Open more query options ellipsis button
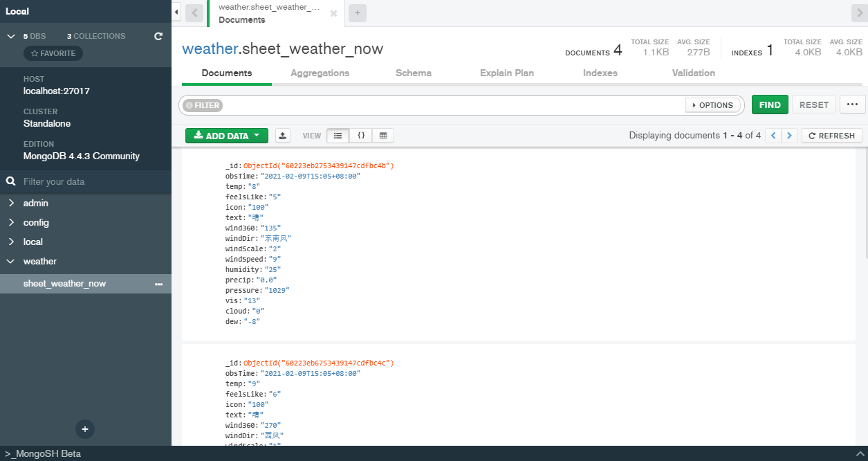This screenshot has width=868, height=461. [x=852, y=105]
